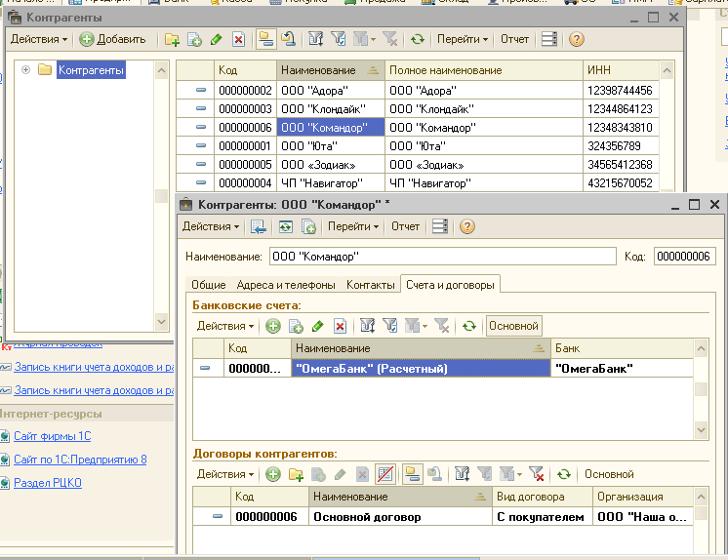Image resolution: width=728 pixels, height=560 pixels.
Task: Add bank account green plus icon
Action: pyautogui.click(x=273, y=326)
